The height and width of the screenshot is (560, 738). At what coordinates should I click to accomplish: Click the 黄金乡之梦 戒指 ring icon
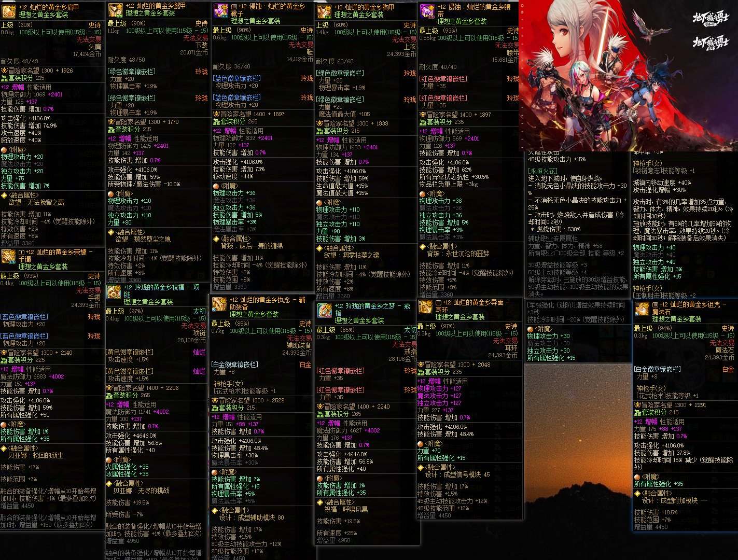[x=325, y=310]
